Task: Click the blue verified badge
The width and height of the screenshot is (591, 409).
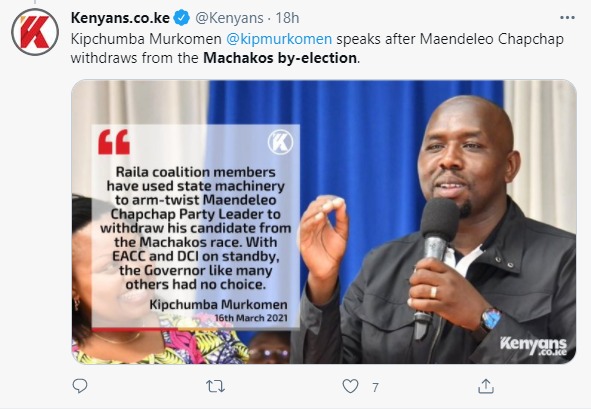Action: (x=182, y=18)
